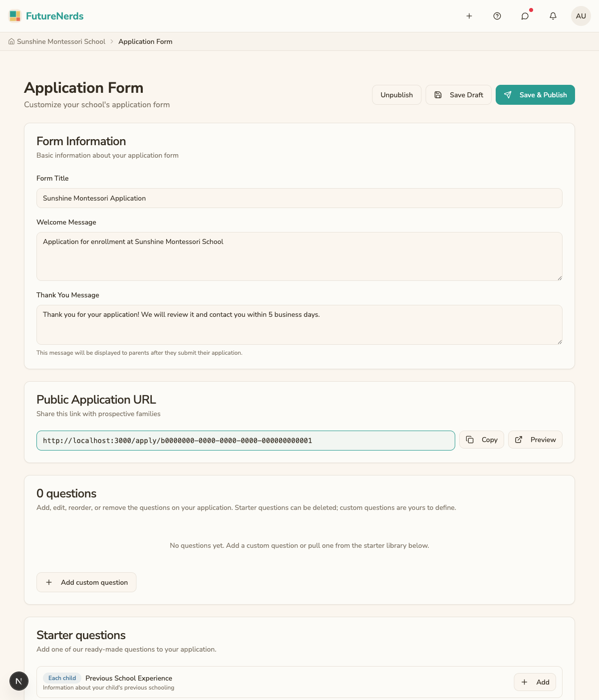Click 'Share this link with prospective families' text
599x700 pixels.
98,414
